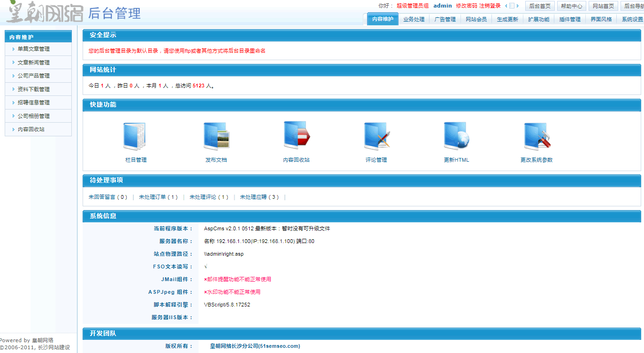Image resolution: width=644 pixels, height=353 pixels.
Task: Switch to the 业务处理 tab
Action: tap(414, 19)
